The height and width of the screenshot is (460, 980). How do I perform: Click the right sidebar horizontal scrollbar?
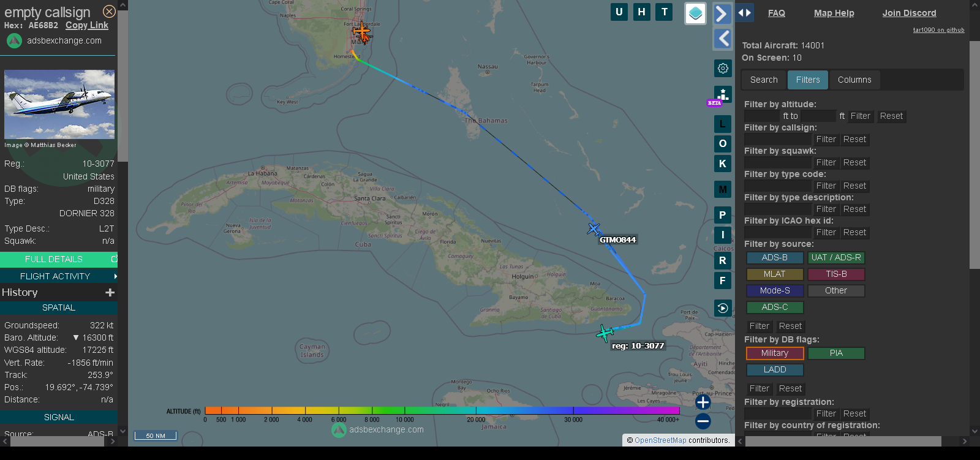(x=843, y=441)
